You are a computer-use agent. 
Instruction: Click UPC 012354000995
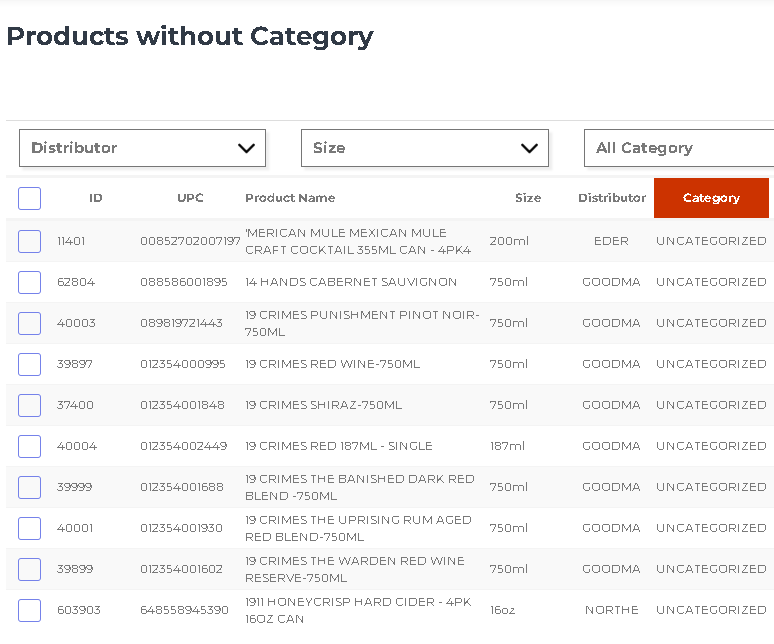click(183, 364)
